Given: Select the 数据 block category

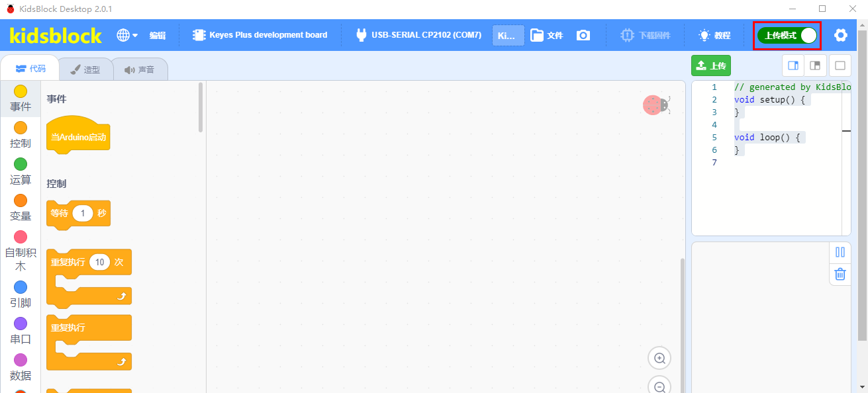Looking at the screenshot, I should 21,367.
